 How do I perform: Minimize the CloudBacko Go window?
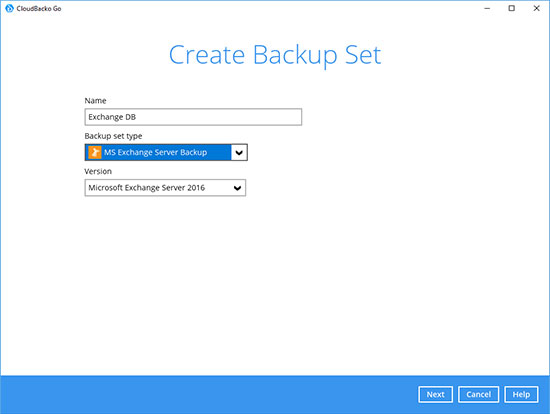click(x=487, y=8)
